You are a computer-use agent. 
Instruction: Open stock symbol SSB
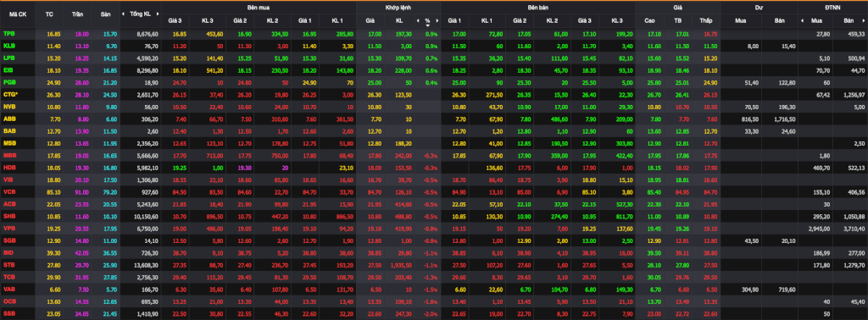[x=8, y=313]
